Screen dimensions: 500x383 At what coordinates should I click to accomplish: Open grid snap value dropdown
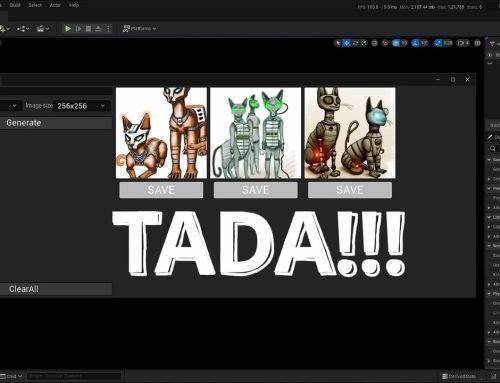(404, 43)
